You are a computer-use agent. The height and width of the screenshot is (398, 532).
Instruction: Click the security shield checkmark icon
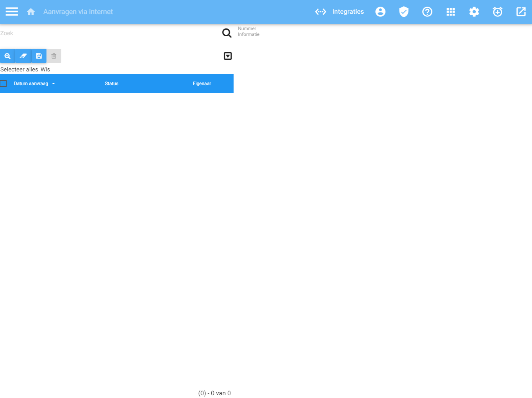[x=403, y=12]
